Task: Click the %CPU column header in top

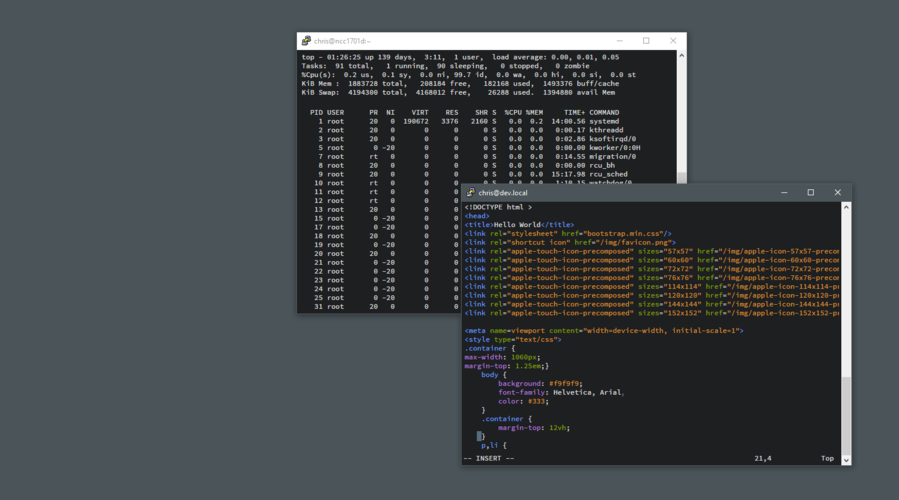Action: coord(513,112)
